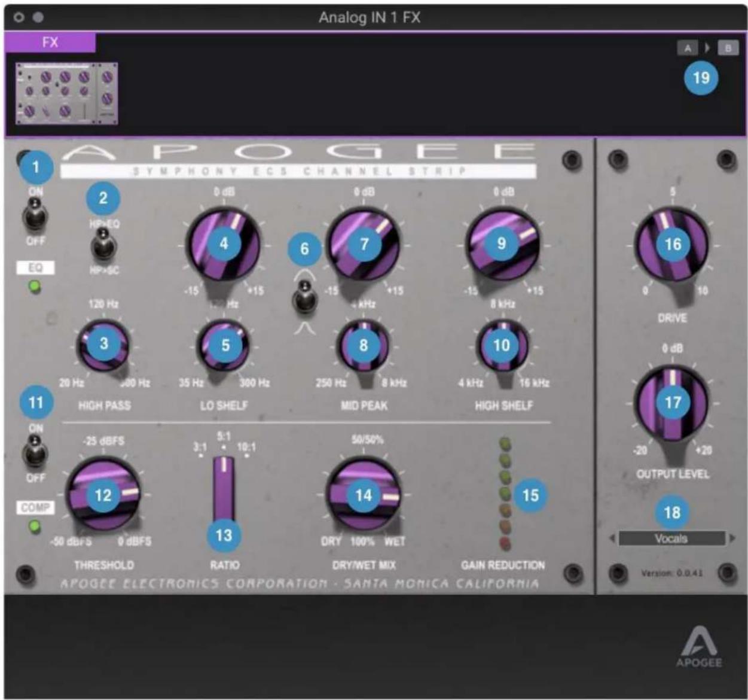Select the B comparison state button
Viewport: 748px width, 700px height.
(x=728, y=48)
